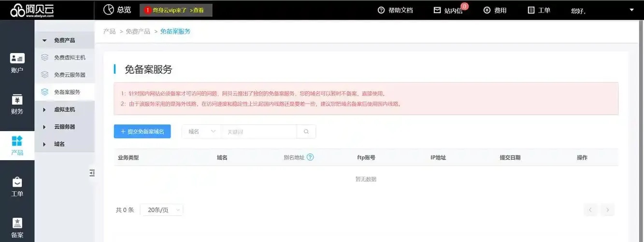Collapse the submenu panel with the fold icon
Screen dimensions: 644x242
click(92, 173)
